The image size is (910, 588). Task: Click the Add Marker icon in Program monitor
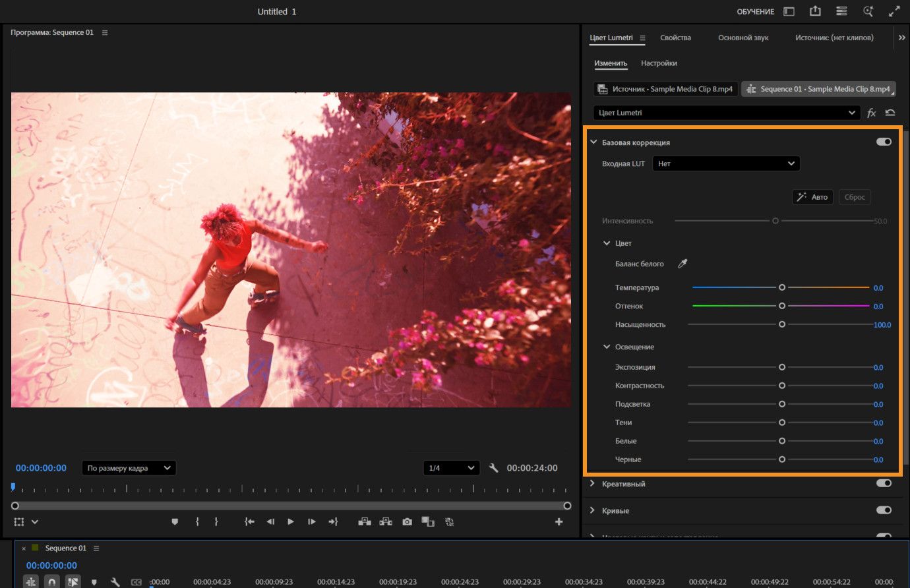click(175, 521)
